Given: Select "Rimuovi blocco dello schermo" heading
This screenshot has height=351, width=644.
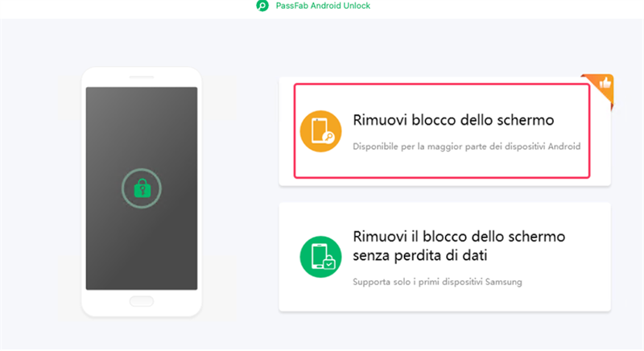Looking at the screenshot, I should pyautogui.click(x=453, y=121).
